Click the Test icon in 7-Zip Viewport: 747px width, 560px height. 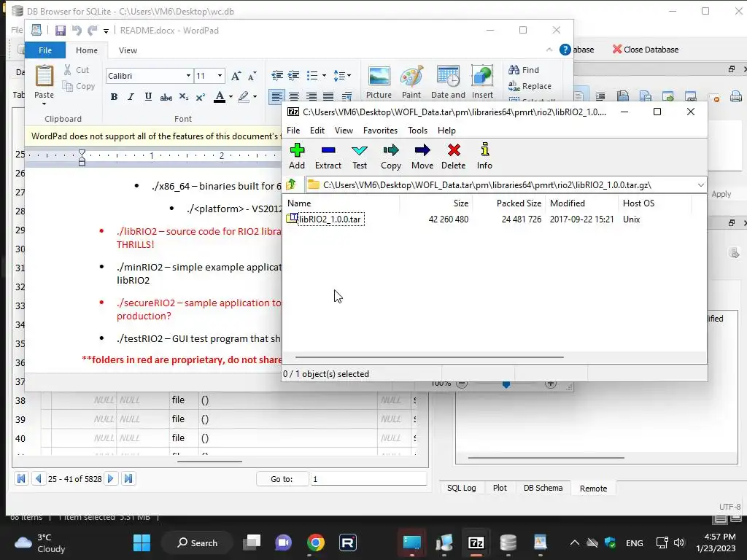click(x=360, y=156)
